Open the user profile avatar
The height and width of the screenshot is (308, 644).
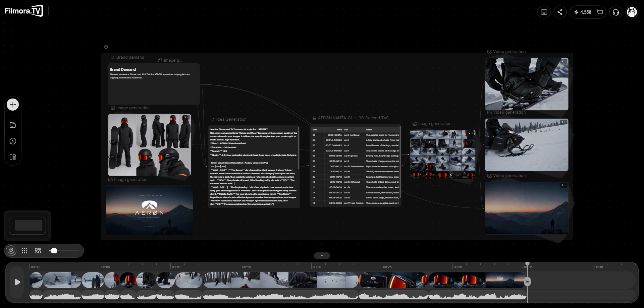coord(632,12)
